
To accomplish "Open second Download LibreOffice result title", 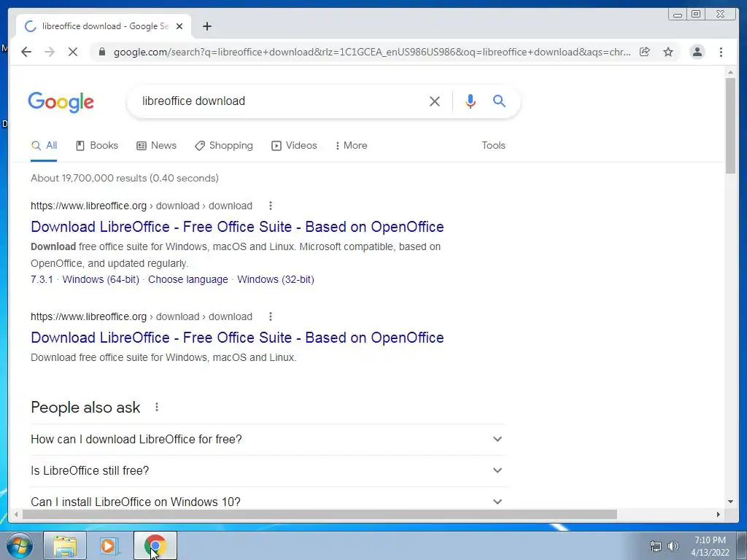I will [x=237, y=338].
